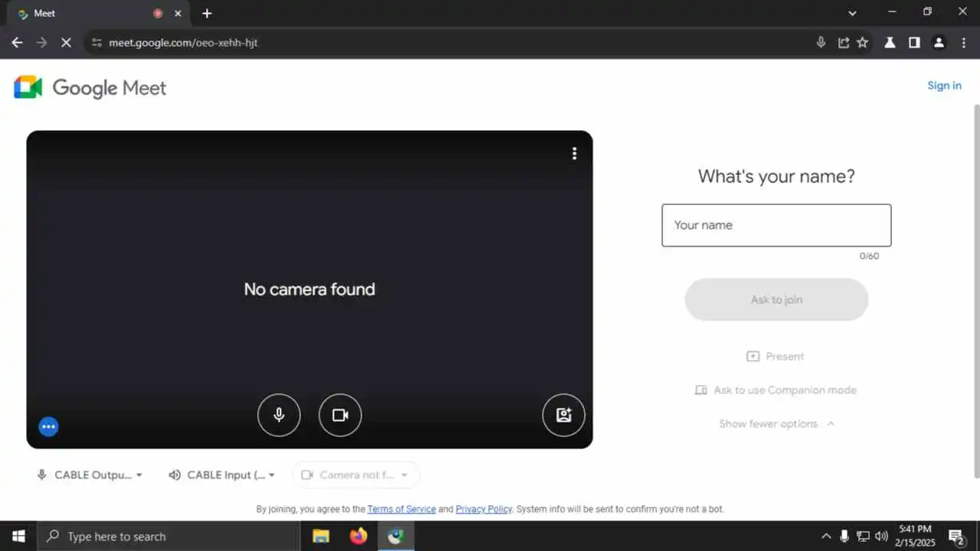Open Firefox from taskbar
980x551 pixels.
pos(358,536)
